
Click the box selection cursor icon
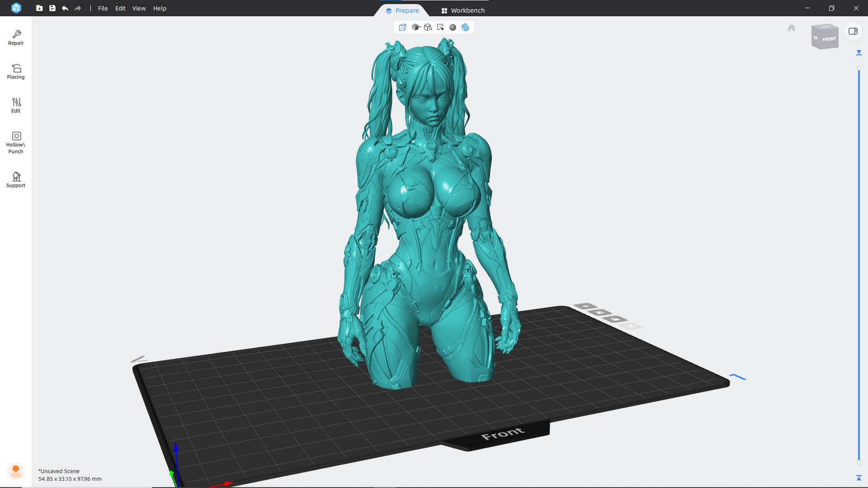(x=440, y=27)
